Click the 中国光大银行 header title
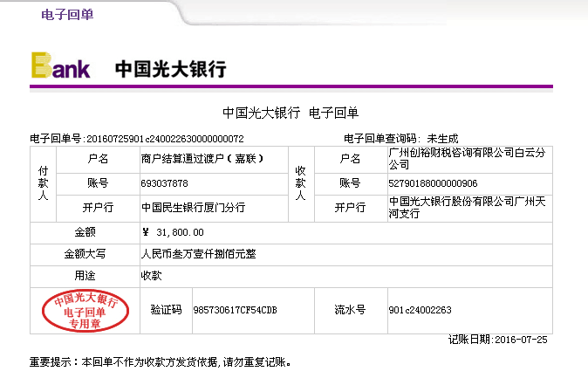Viewport: 588px width, 385px height. pos(171,69)
